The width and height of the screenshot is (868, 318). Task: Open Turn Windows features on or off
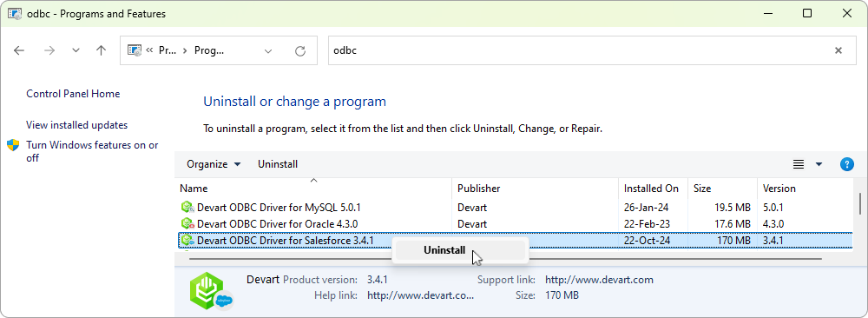point(92,151)
